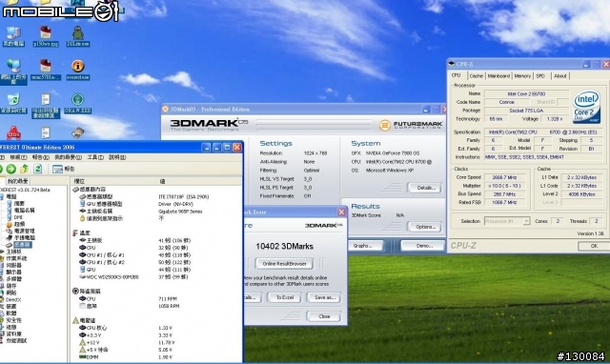
Task: Click the CPU-Z Name field Intel Core 2 E6700
Action: click(x=526, y=93)
